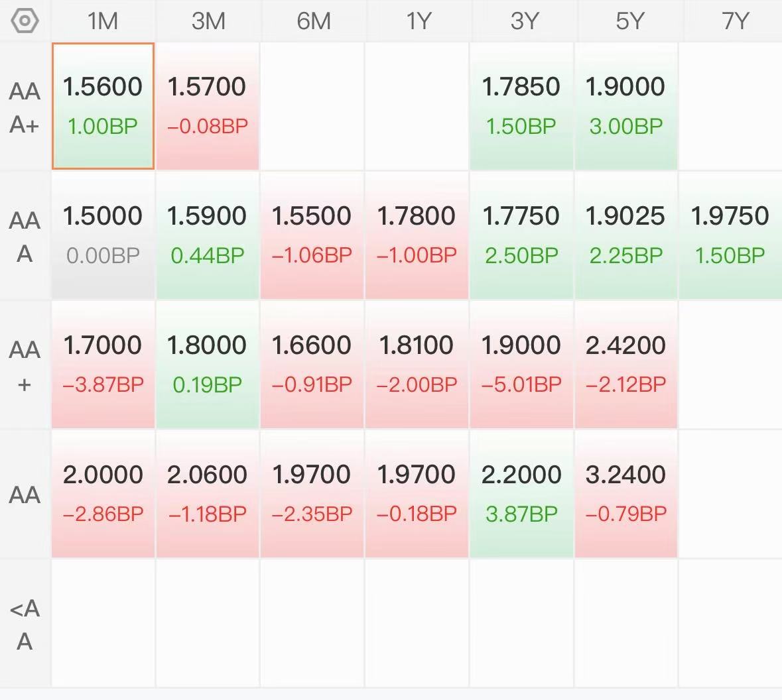Open the hexagon settings icon
The width and height of the screenshot is (782, 700).
[x=25, y=21]
